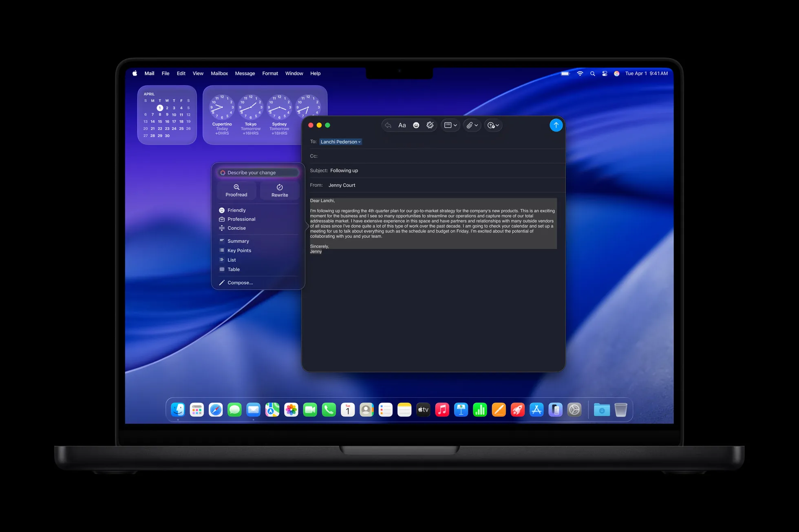This screenshot has height=532, width=799.
Task: Open the Format menu
Action: click(270, 73)
